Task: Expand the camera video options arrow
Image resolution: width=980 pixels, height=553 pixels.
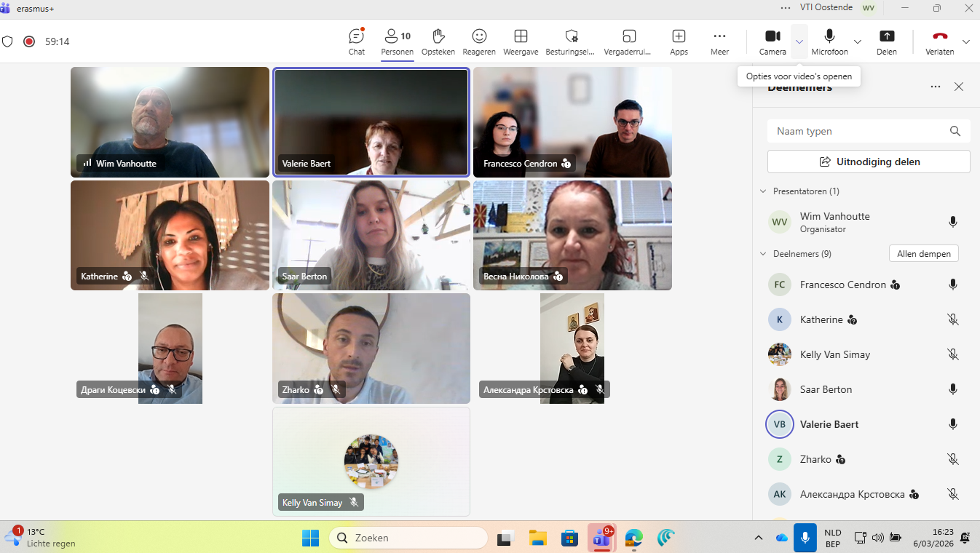Action: pyautogui.click(x=799, y=41)
